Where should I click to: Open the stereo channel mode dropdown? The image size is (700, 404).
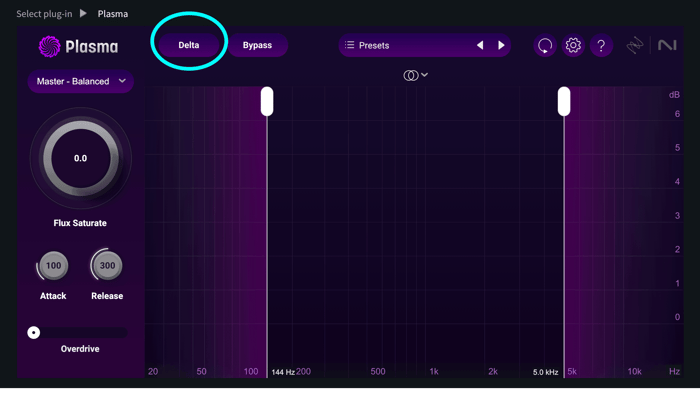click(416, 75)
